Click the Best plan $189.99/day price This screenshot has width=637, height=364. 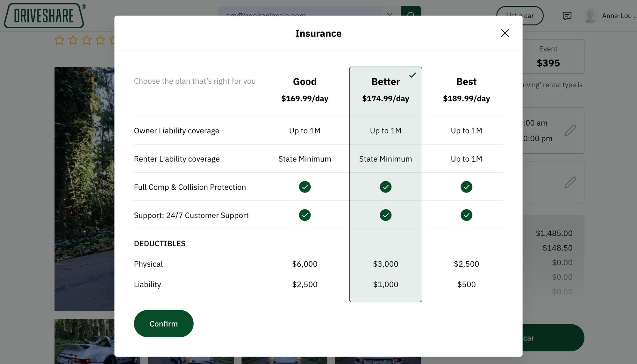pos(466,99)
